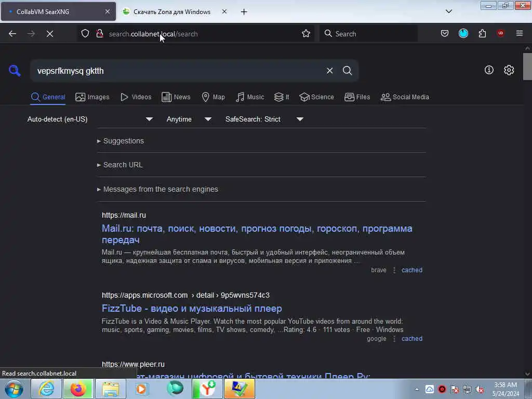Click the SearXNG logo magnifier
The width and height of the screenshot is (532, 399).
[x=15, y=71]
